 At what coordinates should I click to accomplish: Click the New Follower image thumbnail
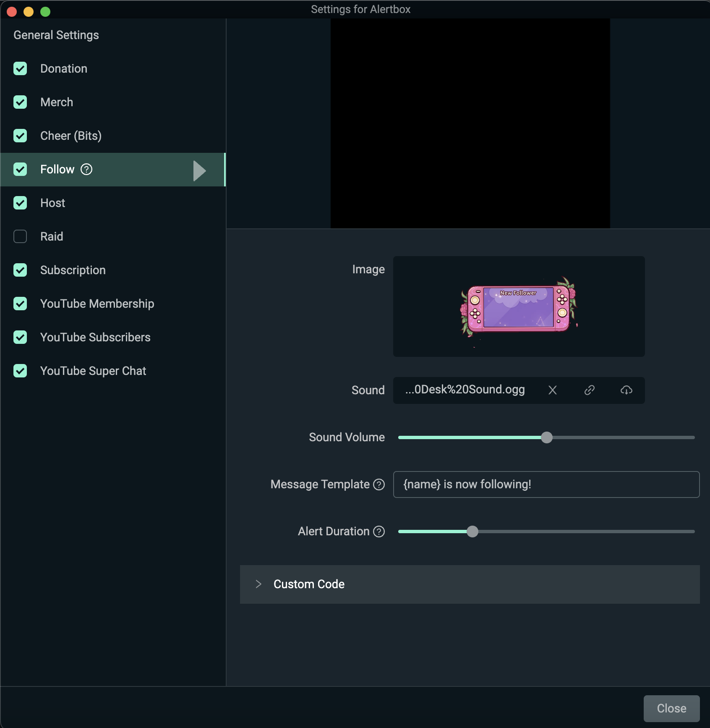click(x=519, y=306)
